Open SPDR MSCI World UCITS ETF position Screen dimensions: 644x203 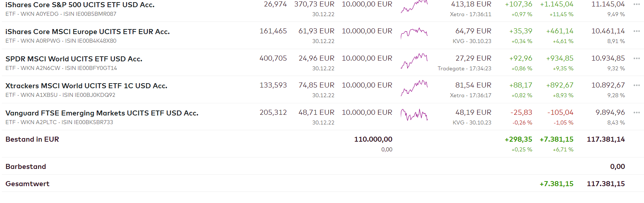point(74,59)
